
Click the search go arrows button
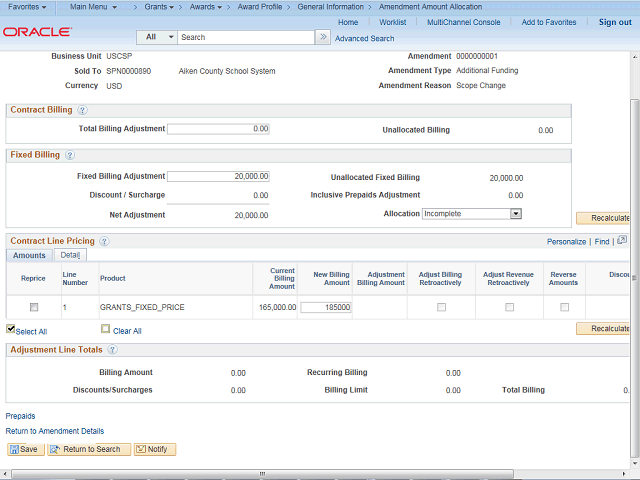[322, 37]
